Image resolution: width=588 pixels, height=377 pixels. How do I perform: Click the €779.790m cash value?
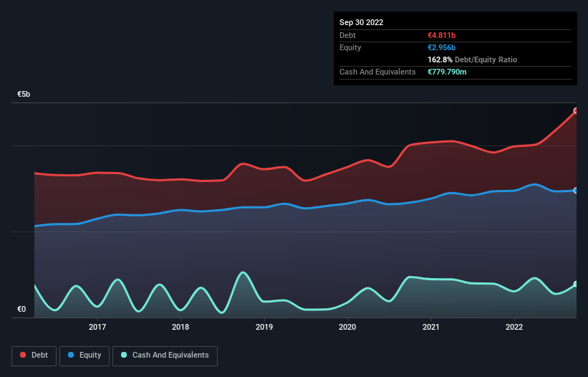pyautogui.click(x=447, y=72)
